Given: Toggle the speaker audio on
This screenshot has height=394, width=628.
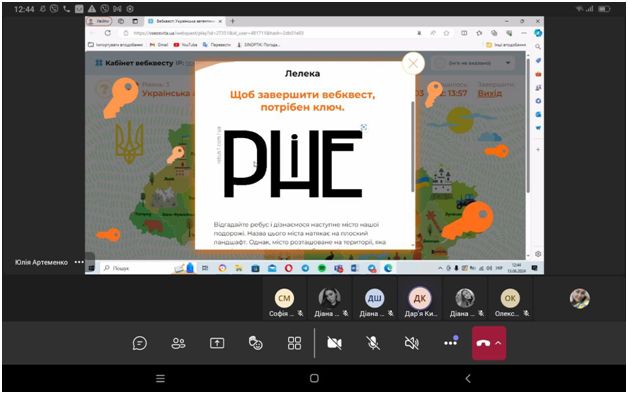Looking at the screenshot, I should (x=411, y=343).
